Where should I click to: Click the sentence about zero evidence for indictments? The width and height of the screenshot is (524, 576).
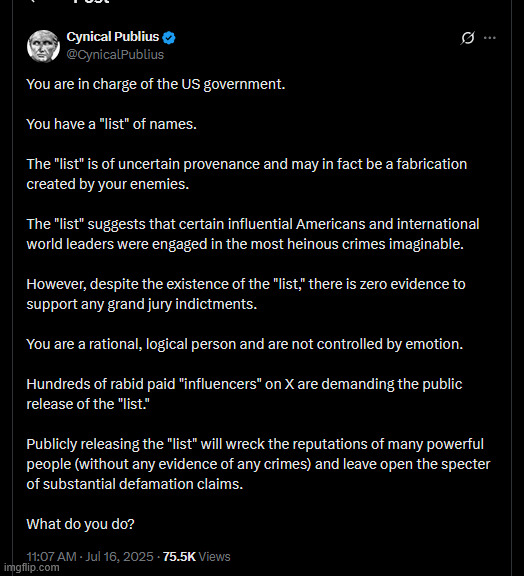click(x=246, y=294)
